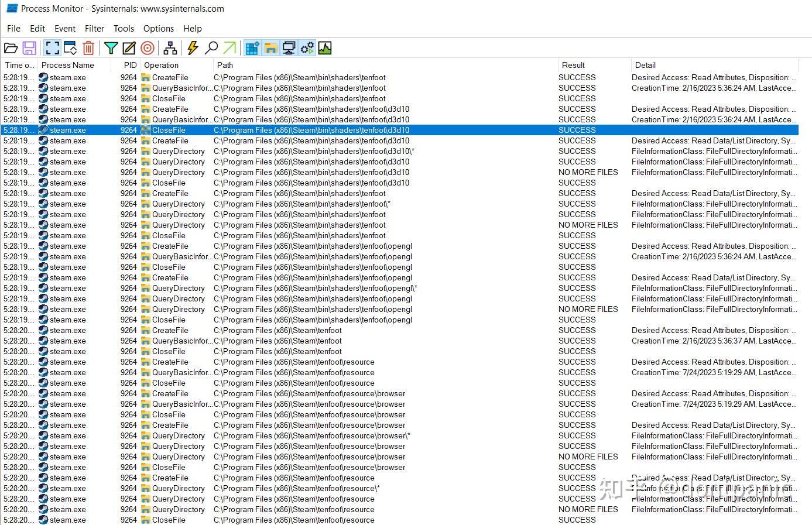Open the Edit menu
Image resolution: width=812 pixels, height=525 pixels.
[x=37, y=28]
